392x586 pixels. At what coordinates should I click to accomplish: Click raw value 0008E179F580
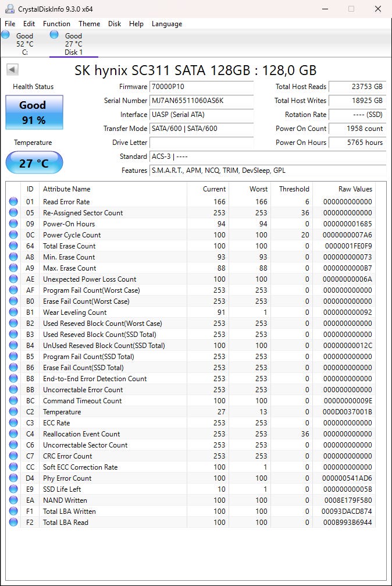(348, 500)
